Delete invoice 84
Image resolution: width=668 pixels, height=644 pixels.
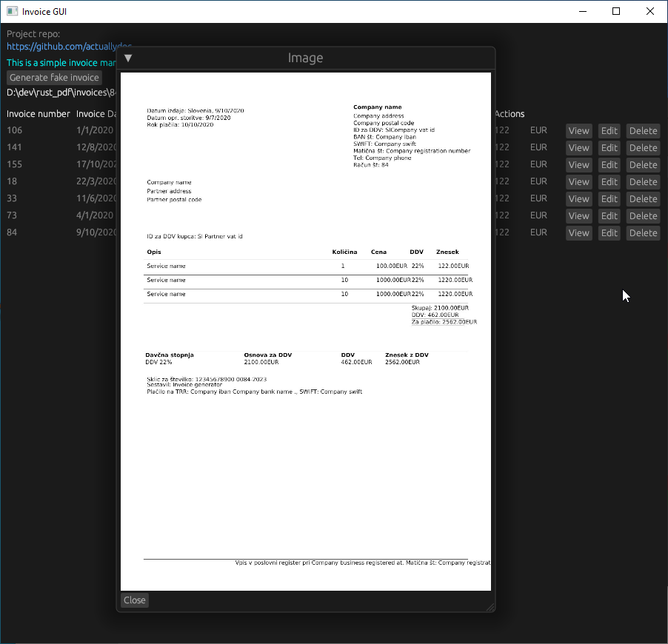[644, 233]
